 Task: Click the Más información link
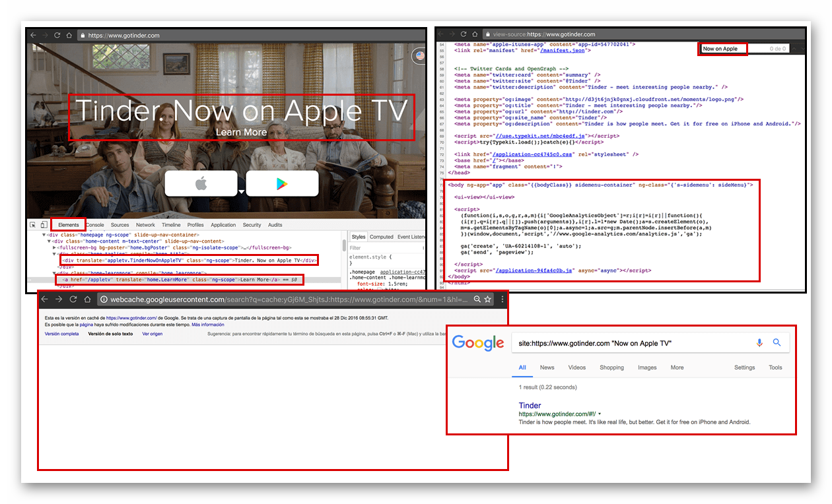[207, 325]
